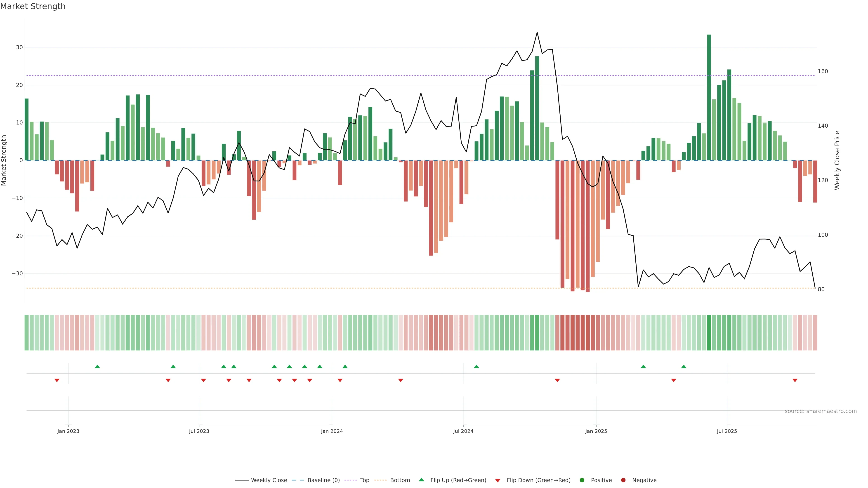
Task: Click the first red flip-down marker before Jan 2023
Action: coord(57,380)
